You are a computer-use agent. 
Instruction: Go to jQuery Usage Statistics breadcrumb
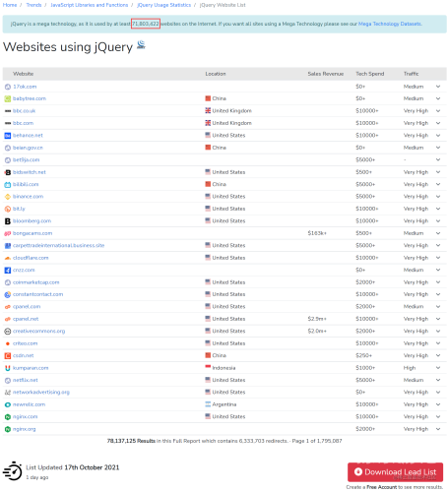(x=163, y=5)
